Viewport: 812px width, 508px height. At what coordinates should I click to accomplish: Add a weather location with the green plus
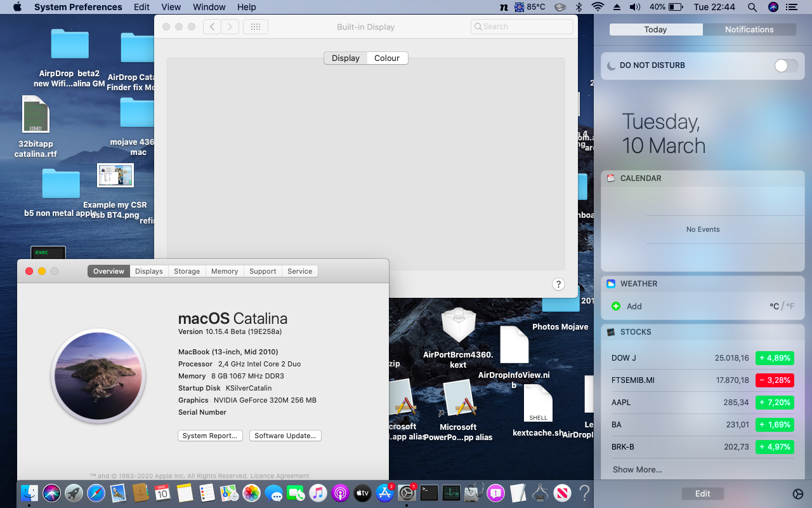point(615,306)
